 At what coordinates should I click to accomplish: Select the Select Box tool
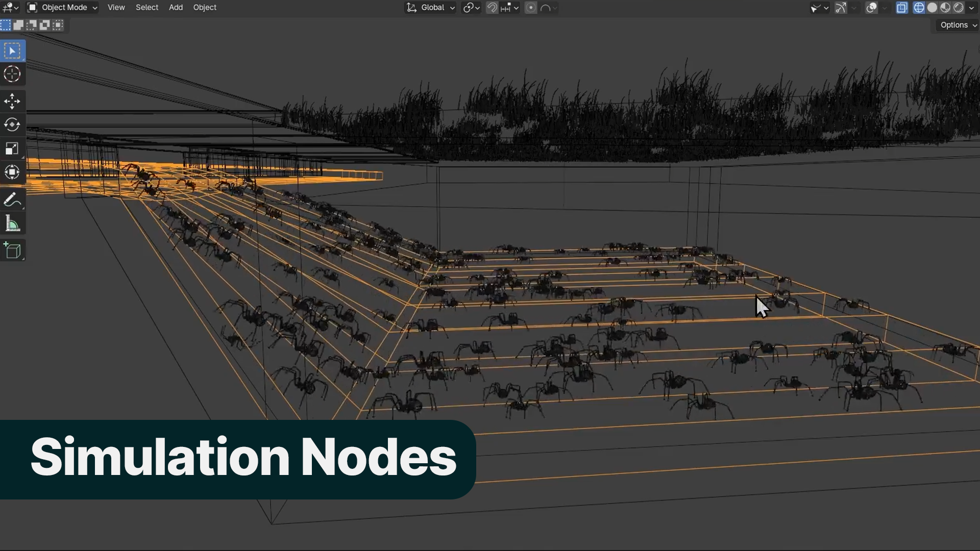coord(12,51)
